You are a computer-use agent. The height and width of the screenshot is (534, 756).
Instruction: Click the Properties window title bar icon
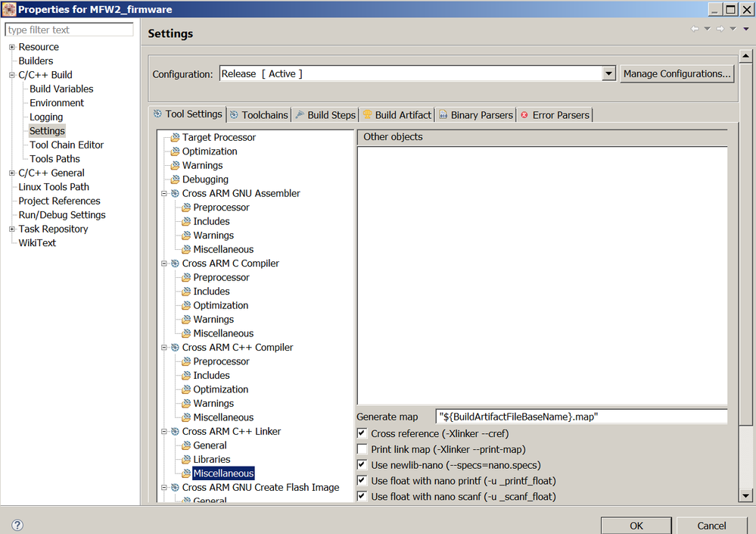point(8,9)
